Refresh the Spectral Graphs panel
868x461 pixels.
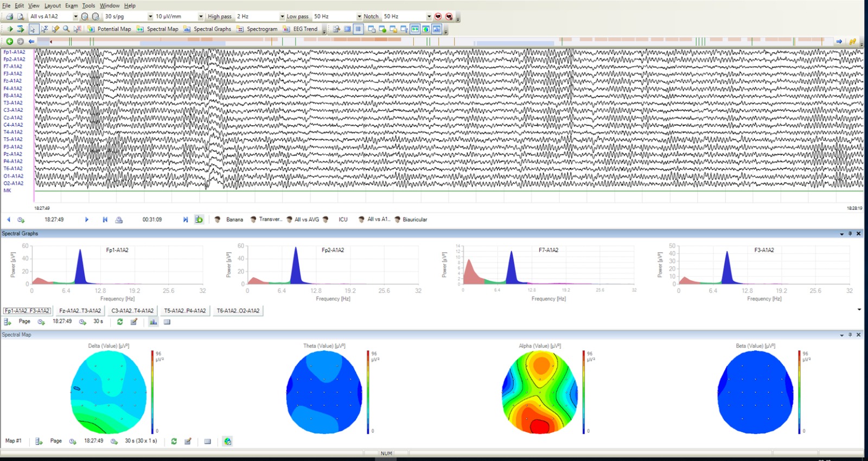click(120, 322)
